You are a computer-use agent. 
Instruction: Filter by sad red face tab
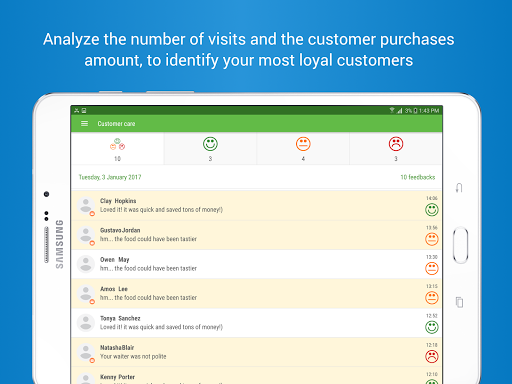[396, 149]
